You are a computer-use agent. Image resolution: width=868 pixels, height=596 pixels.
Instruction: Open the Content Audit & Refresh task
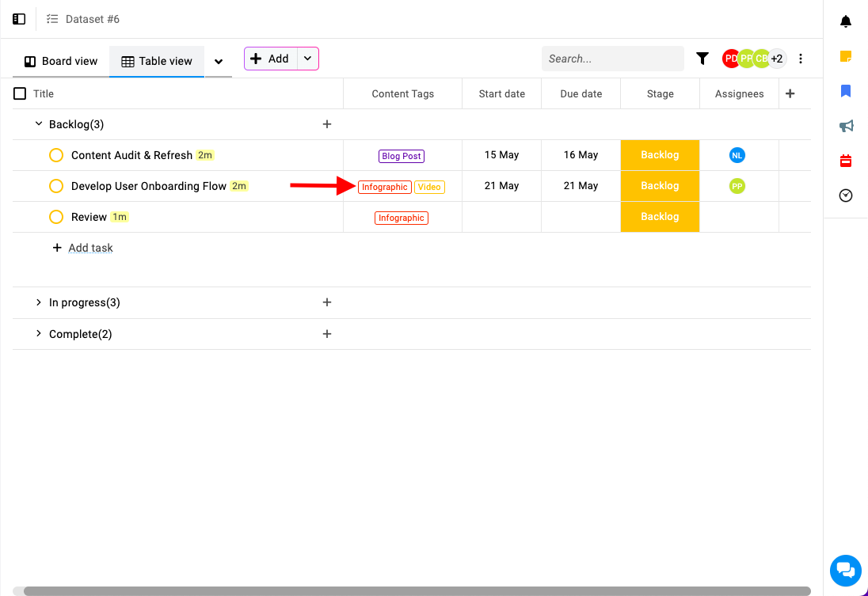131,155
